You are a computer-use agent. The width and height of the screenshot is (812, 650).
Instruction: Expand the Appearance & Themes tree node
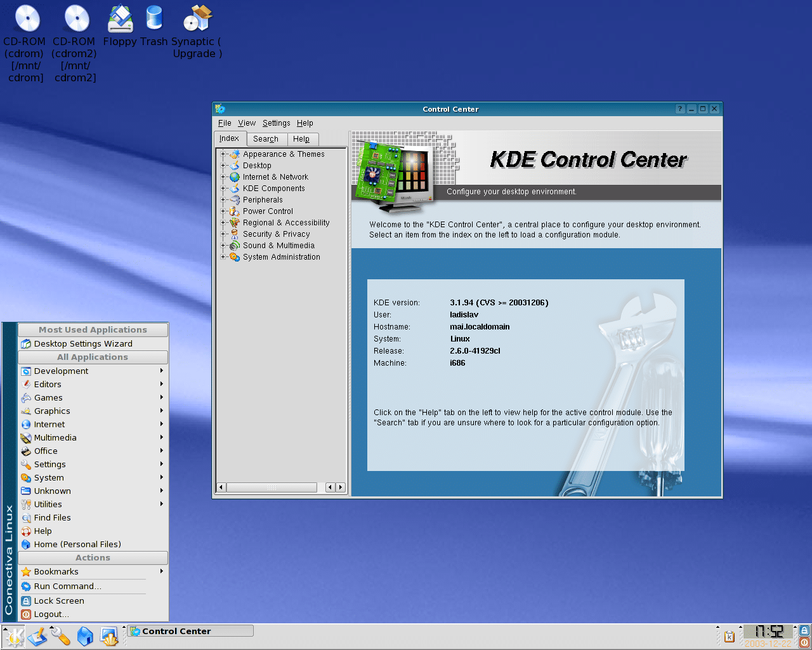click(x=223, y=154)
